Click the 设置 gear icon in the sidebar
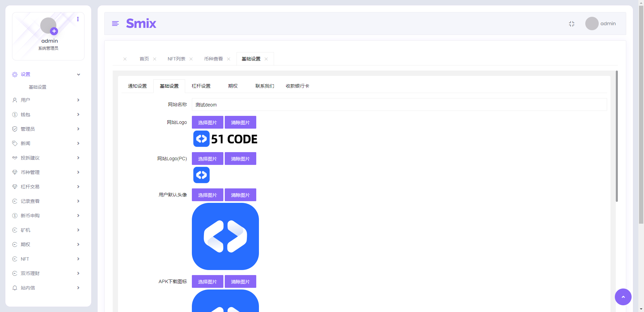This screenshot has width=644, height=312. coord(14,74)
